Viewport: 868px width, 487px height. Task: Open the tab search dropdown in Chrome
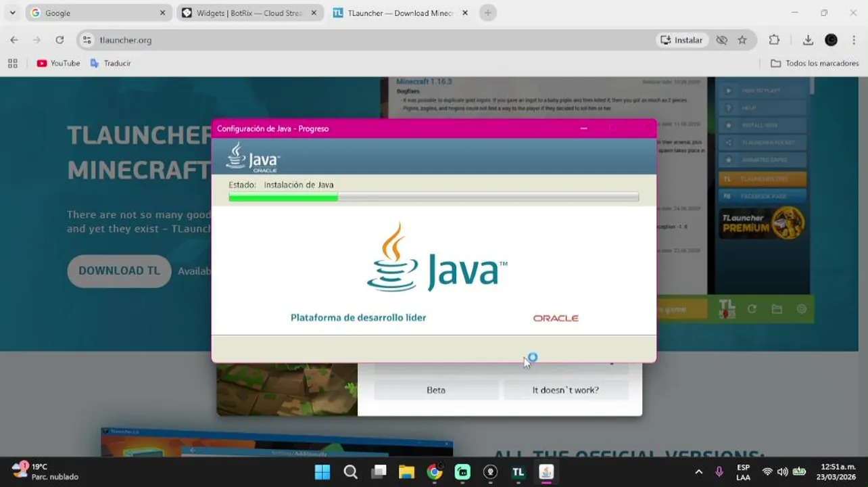click(12, 13)
